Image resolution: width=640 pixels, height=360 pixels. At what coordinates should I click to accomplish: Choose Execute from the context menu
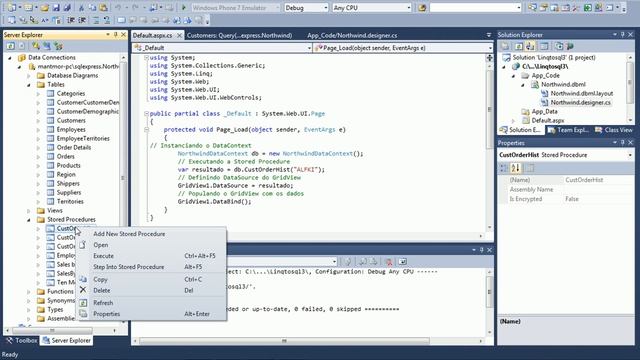[x=103, y=256]
